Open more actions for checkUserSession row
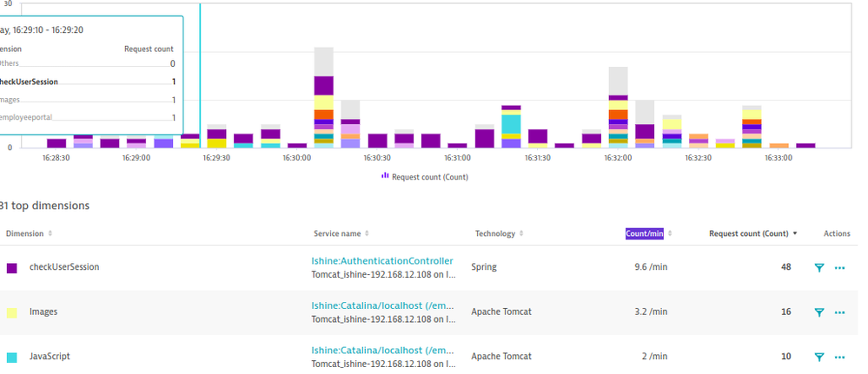 [x=839, y=268]
